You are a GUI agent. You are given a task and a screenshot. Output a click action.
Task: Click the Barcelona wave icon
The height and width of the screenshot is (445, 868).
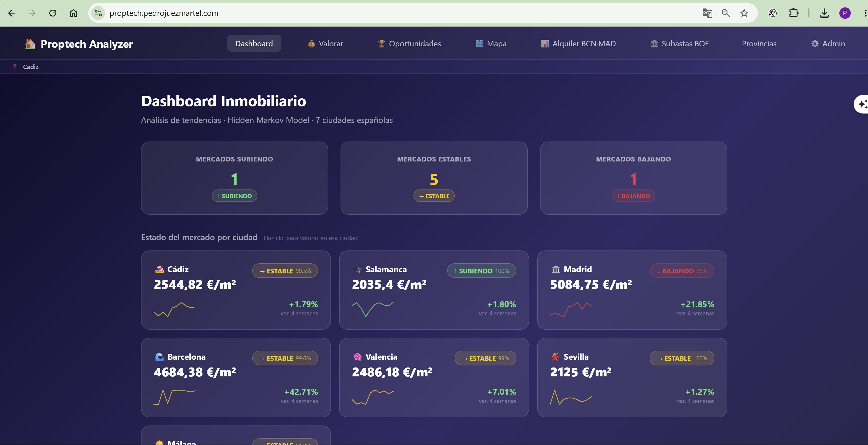159,357
